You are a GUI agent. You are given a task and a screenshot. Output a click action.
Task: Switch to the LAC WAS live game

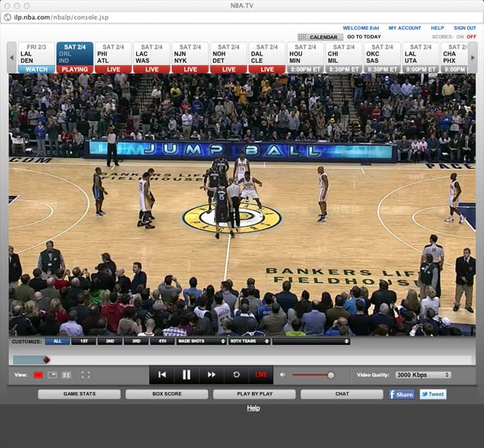coord(152,58)
